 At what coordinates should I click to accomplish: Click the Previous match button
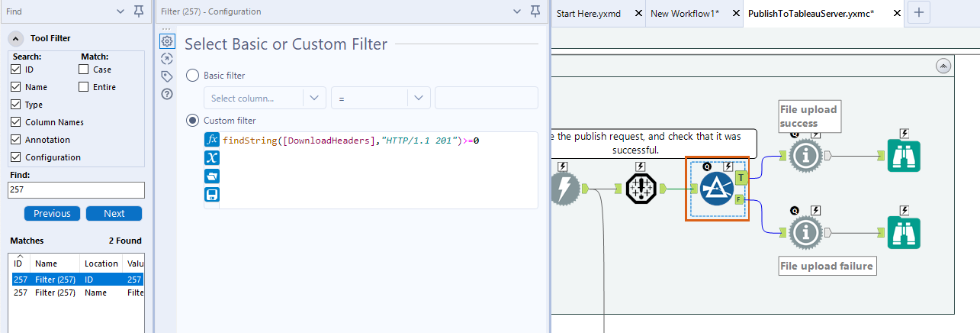(52, 214)
